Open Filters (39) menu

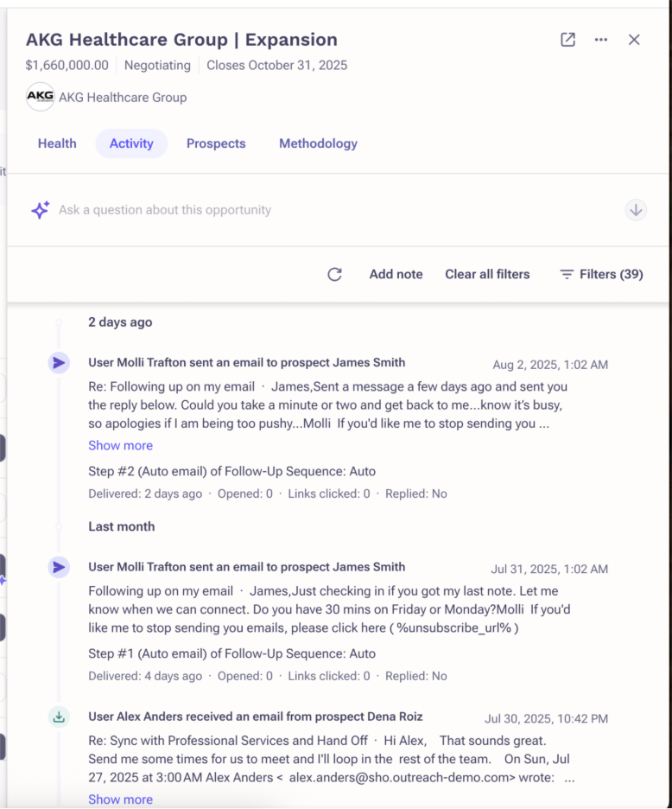pyautogui.click(x=601, y=275)
